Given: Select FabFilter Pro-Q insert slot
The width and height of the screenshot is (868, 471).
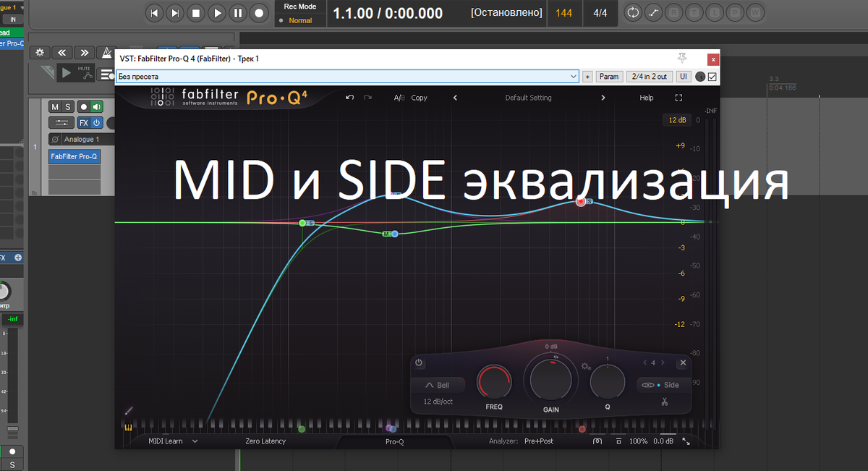Looking at the screenshot, I should 75,156.
